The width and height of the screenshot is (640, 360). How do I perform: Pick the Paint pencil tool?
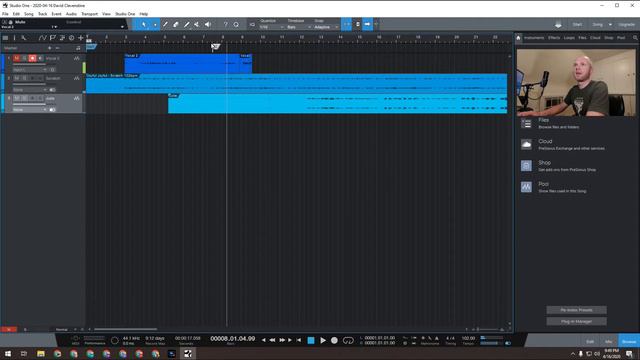[187, 24]
